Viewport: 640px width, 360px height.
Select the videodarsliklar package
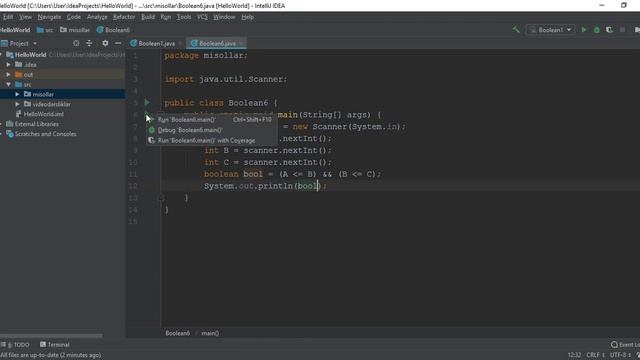pyautogui.click(x=51, y=104)
